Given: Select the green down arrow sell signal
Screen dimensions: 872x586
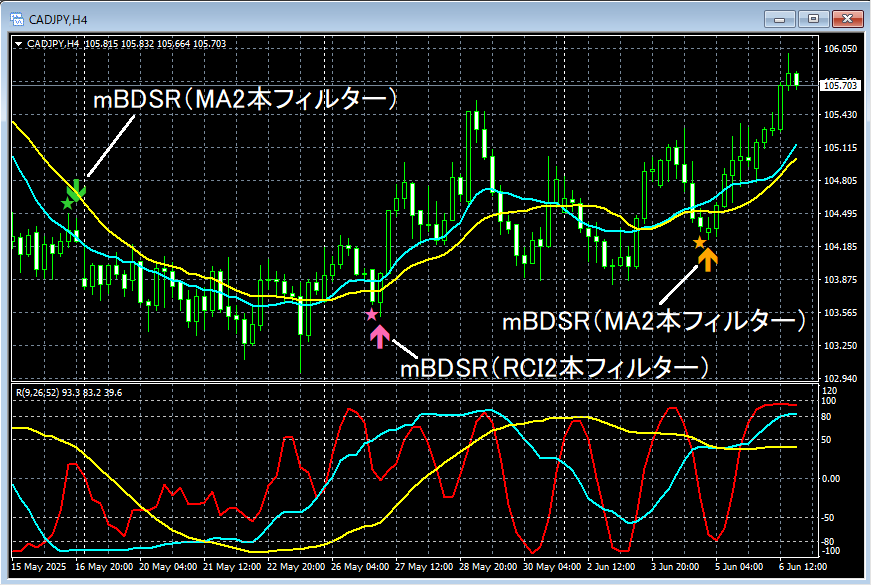Looking at the screenshot, I should point(77,190).
